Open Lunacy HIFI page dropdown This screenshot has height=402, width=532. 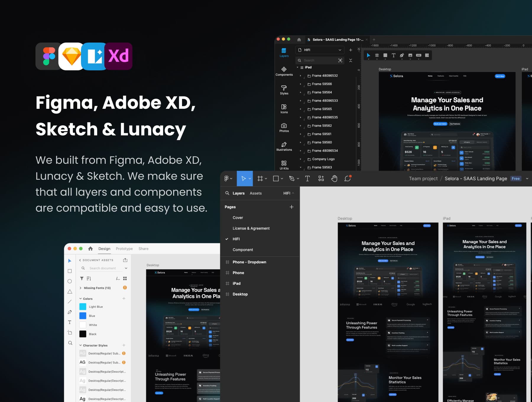(x=320, y=50)
